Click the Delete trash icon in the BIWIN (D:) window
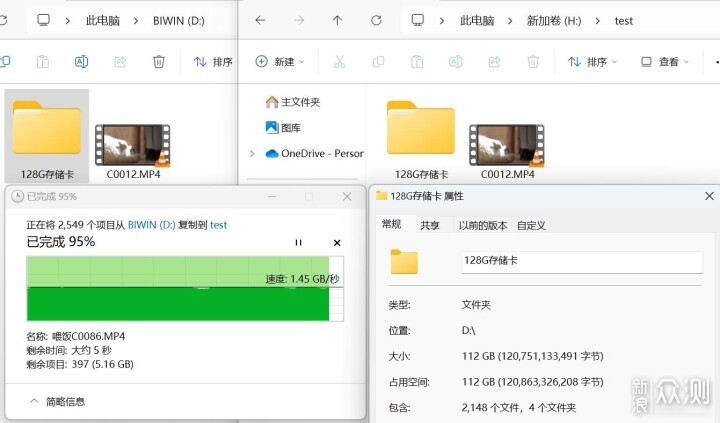Viewport: 720px width, 423px height. point(159,62)
